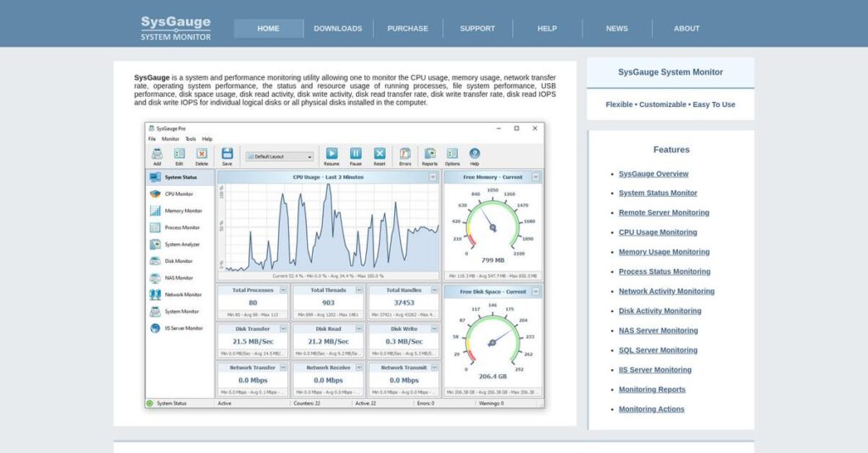Screen dimensions: 868x453
Task: Open the Reports toolbar icon
Action: (430, 154)
